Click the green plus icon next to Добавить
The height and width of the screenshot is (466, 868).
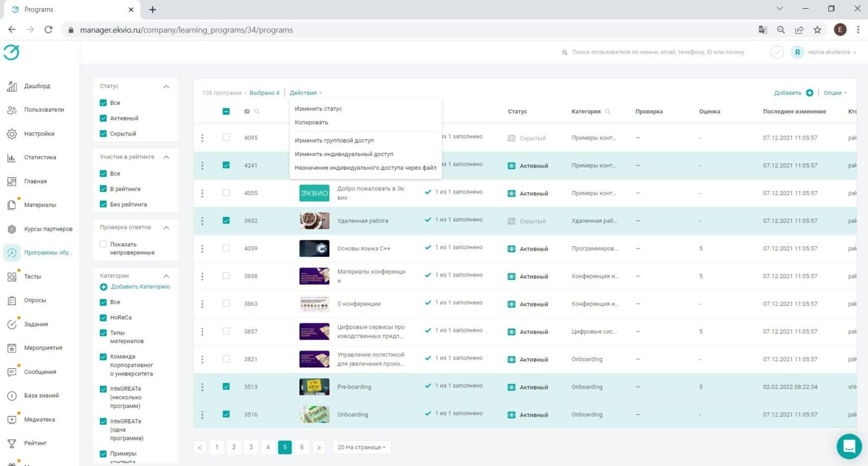tap(809, 93)
